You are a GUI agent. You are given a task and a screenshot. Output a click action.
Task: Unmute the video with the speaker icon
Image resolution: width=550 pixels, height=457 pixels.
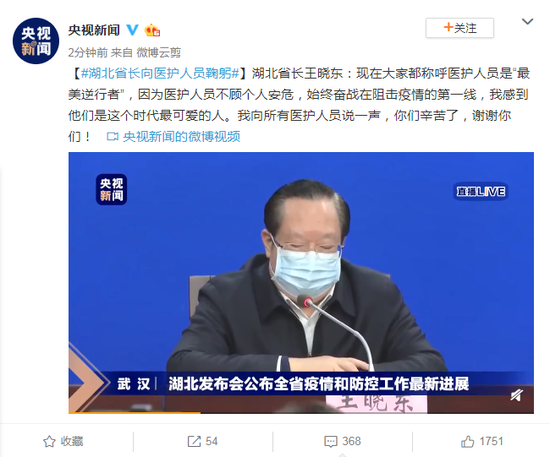[x=517, y=395]
